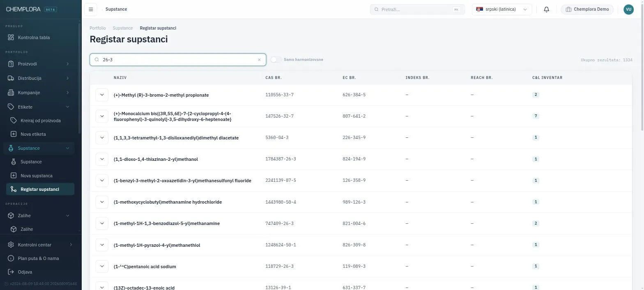Expand row for (1-methyl-1H-pyrazol-4-yl)methanethiol

(x=102, y=245)
